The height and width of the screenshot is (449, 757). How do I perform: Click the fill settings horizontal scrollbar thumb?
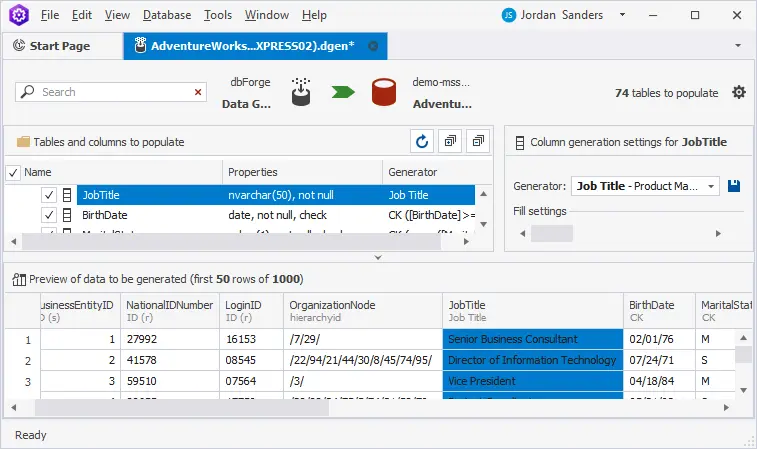552,234
